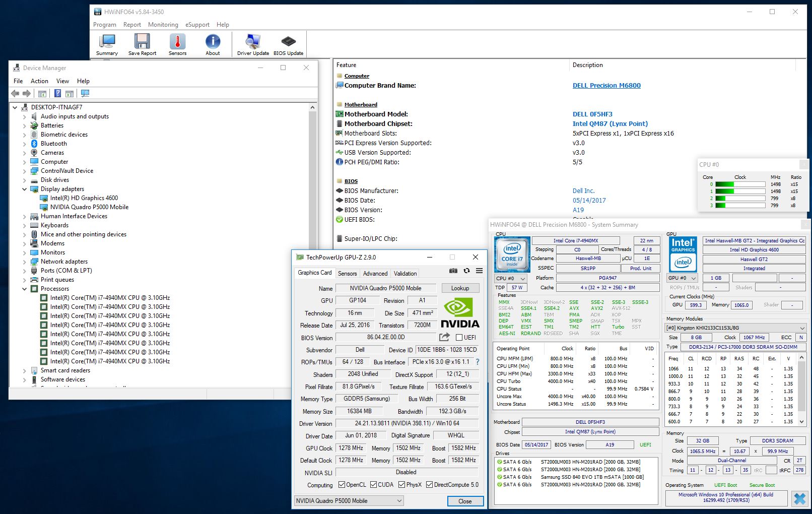Click the Bluetooth device category icon
Image resolution: width=812 pixels, height=514 pixels.
click(34, 144)
